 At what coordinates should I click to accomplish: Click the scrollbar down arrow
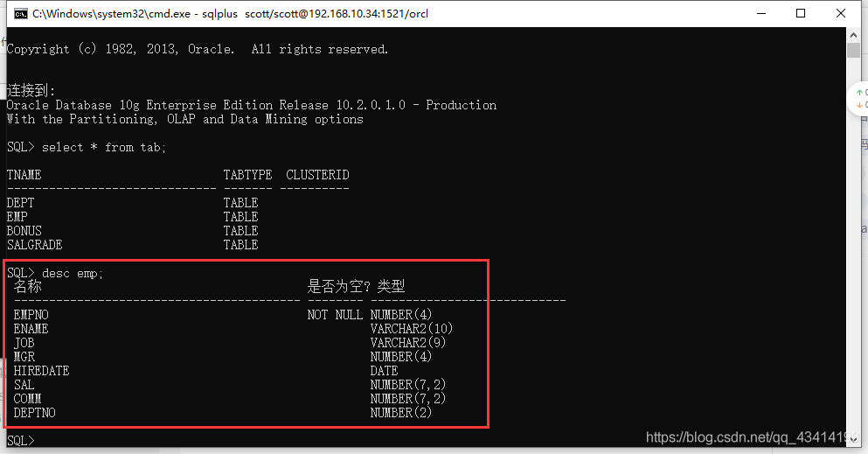(853, 440)
